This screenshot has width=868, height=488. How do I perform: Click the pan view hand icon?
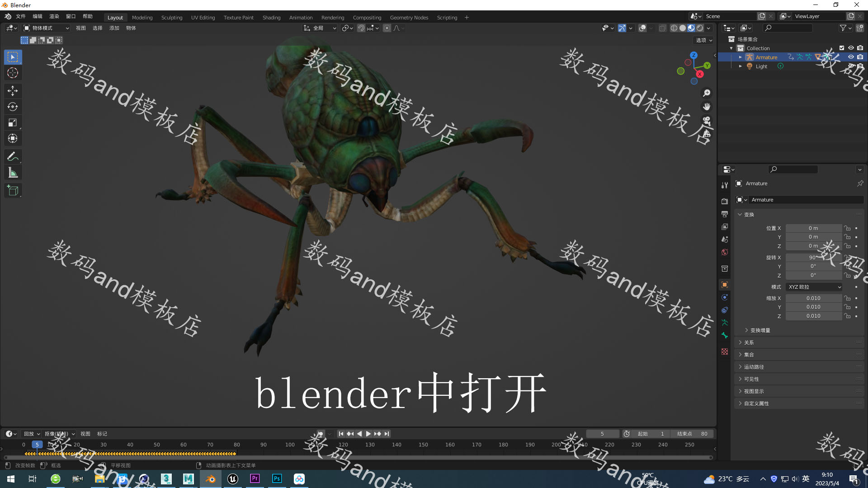[x=707, y=107]
